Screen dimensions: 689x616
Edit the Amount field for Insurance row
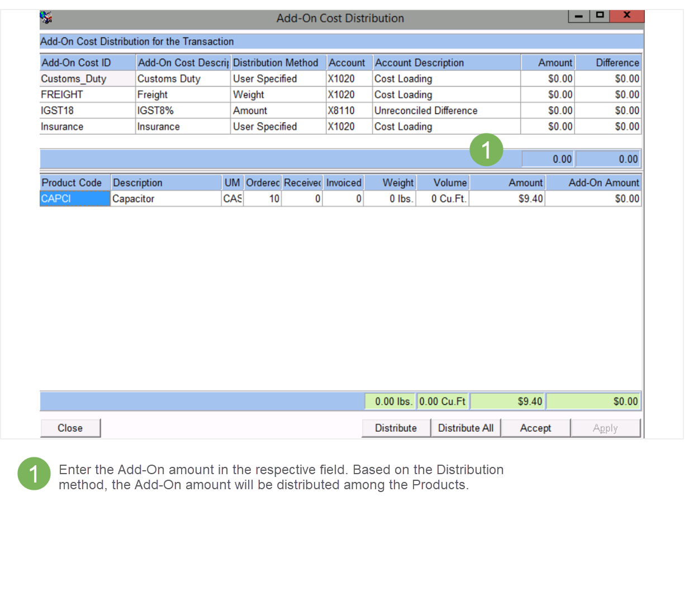click(548, 127)
